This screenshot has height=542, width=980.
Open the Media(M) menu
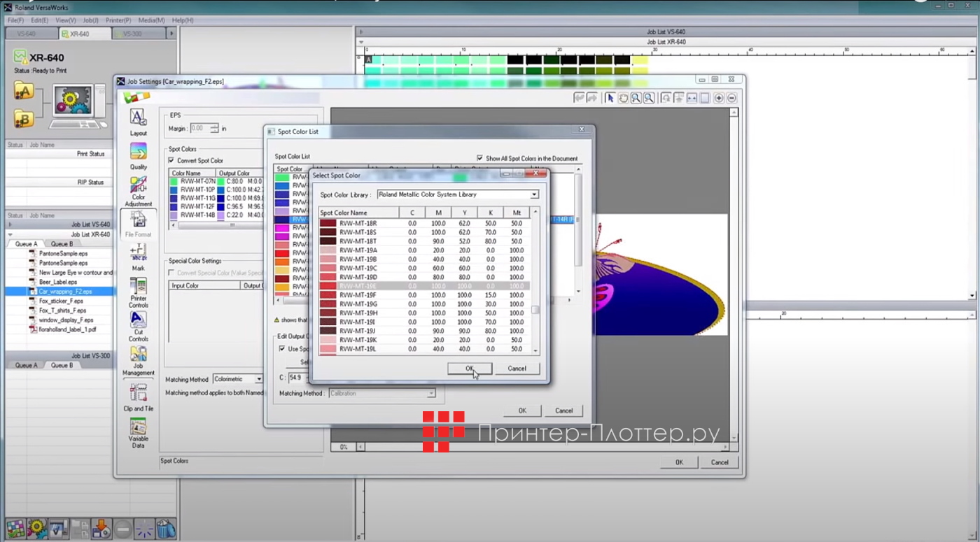click(151, 20)
